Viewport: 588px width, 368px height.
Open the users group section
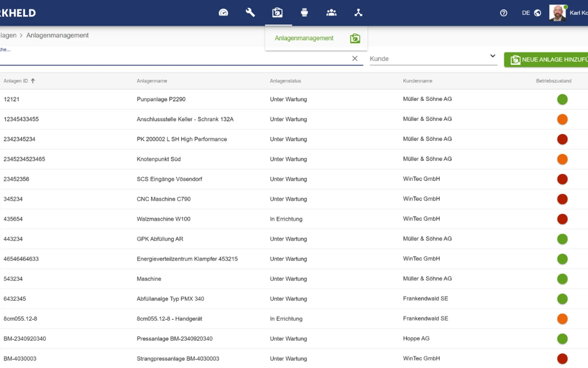331,13
